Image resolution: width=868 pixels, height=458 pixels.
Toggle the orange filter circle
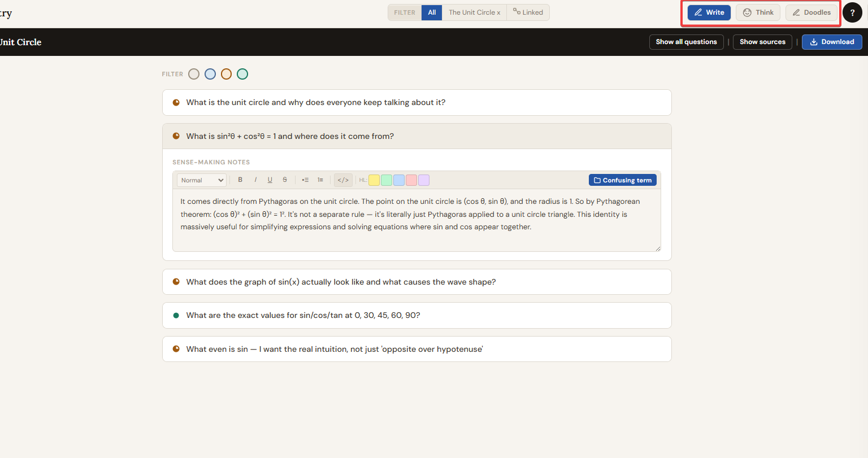226,74
